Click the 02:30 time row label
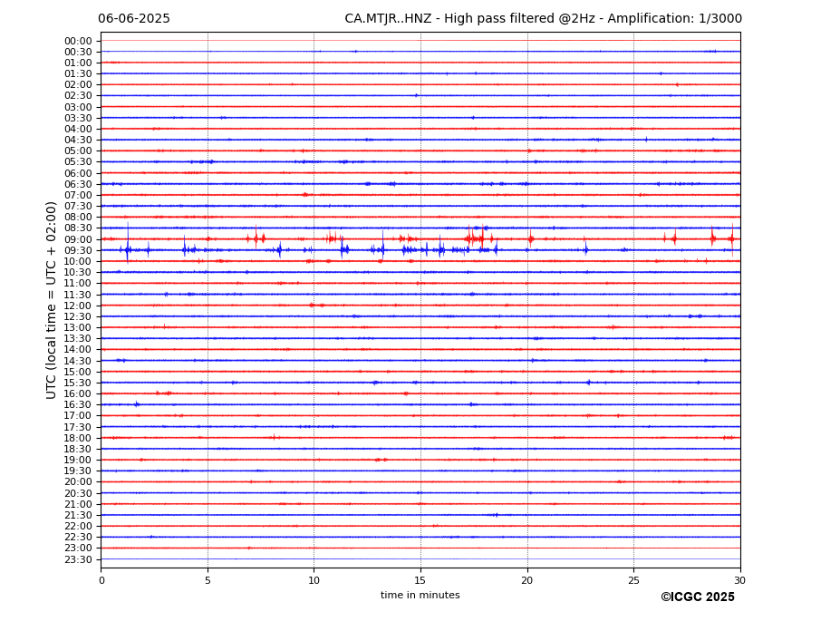This screenshot has height=631, width=840. [x=78, y=96]
